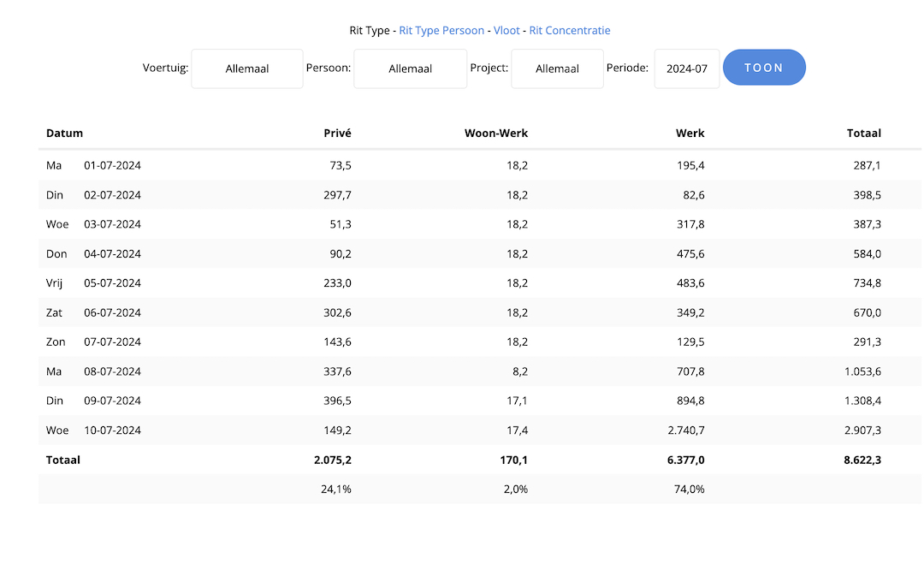Open the Rit Concentratie report
Image resolution: width=924 pixels, height=582 pixels.
(x=570, y=30)
